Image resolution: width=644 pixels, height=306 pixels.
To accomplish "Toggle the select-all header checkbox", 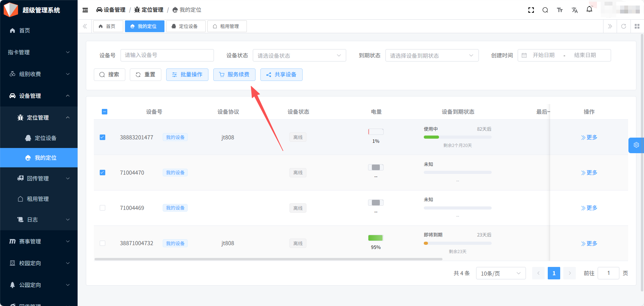I will click(x=105, y=112).
